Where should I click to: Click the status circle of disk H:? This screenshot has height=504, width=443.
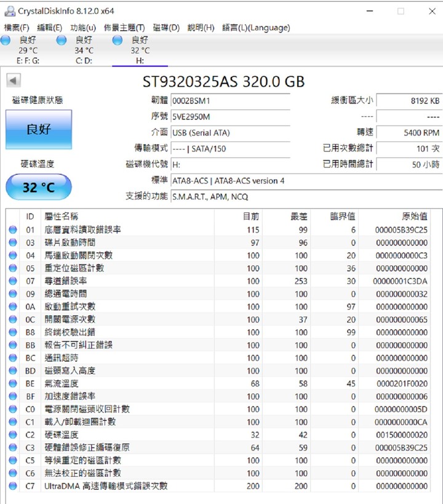click(118, 40)
